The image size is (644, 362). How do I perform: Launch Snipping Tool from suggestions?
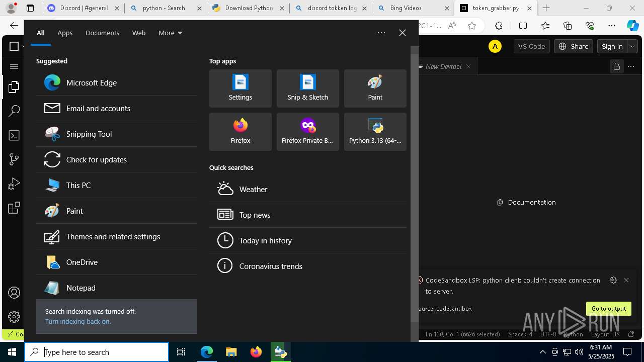pos(117,134)
